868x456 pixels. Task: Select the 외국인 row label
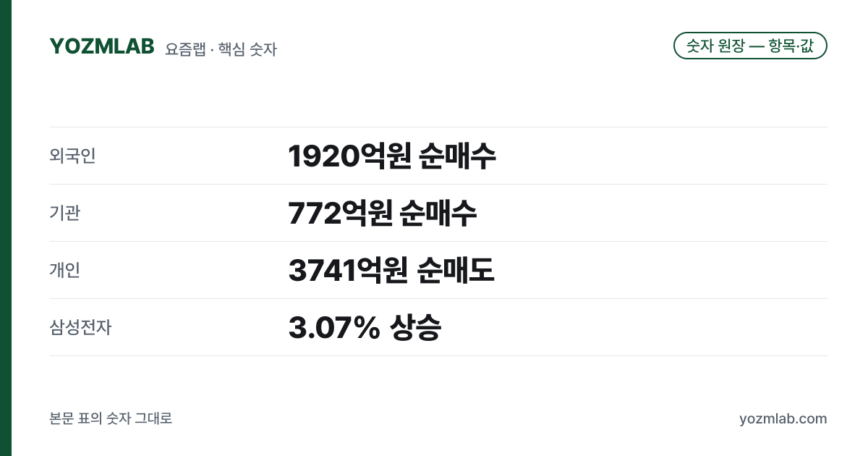(x=72, y=156)
